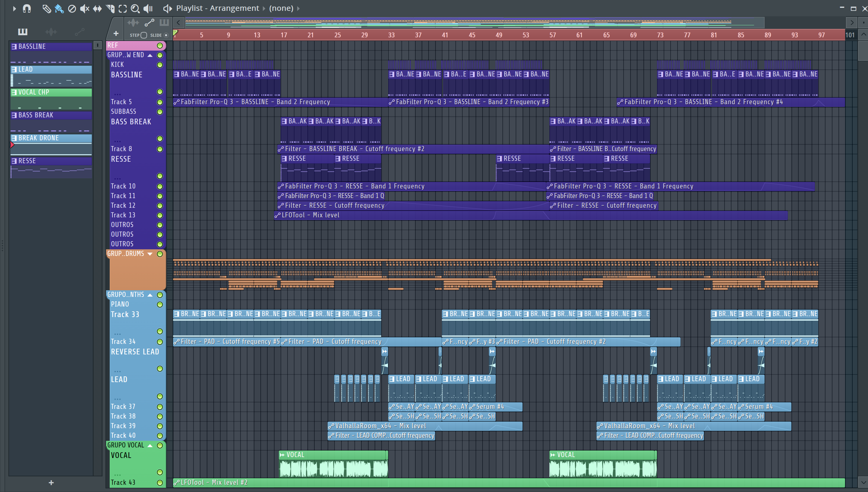Viewport: 868px width, 492px height.
Task: Select the Paint brush tool
Action: (x=59, y=8)
